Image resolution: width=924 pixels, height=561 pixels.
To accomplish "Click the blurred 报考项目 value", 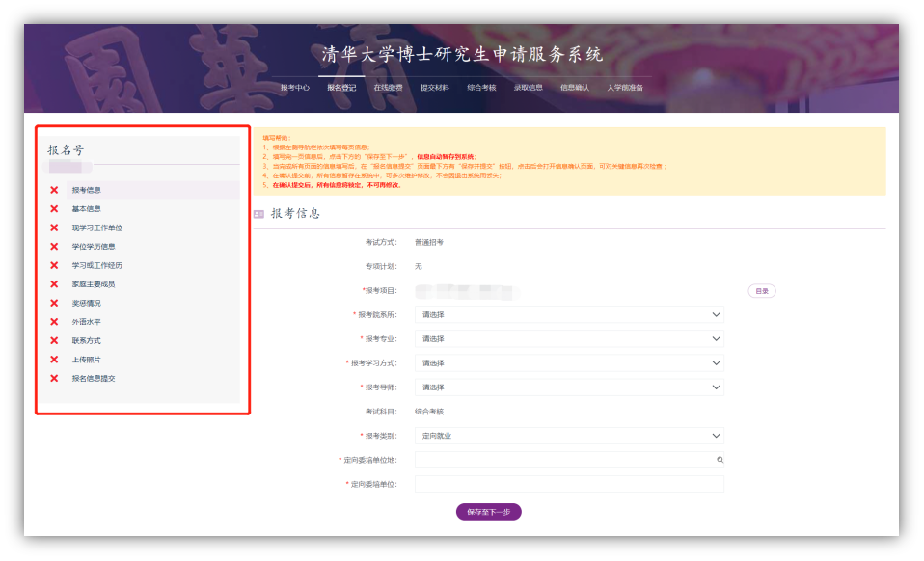I will click(x=467, y=291).
